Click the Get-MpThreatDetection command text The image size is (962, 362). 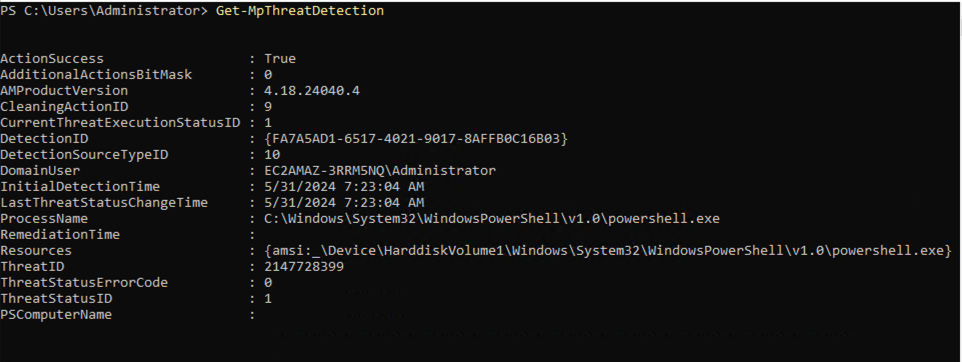coord(300,11)
